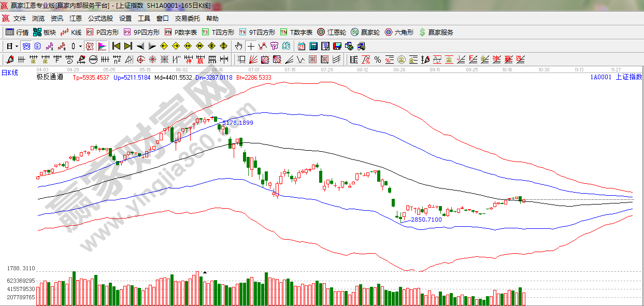Click the red floppy-disk save icon
This screenshot has width=644, height=306.
click(337, 46)
